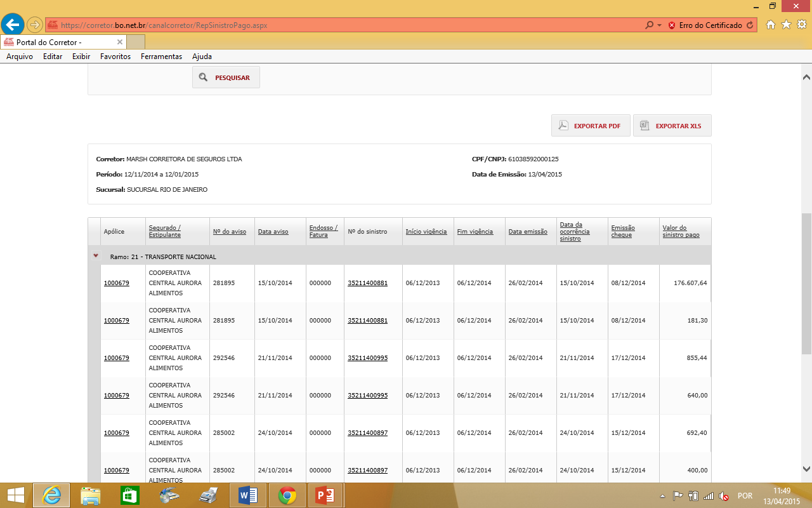Refresh the page with reload icon
812x508 pixels.
click(750, 25)
